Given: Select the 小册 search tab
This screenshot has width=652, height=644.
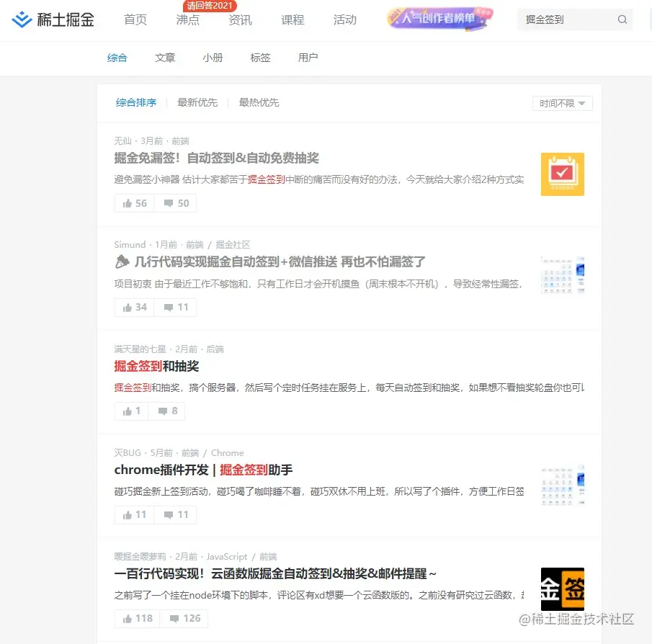Looking at the screenshot, I should (213, 58).
